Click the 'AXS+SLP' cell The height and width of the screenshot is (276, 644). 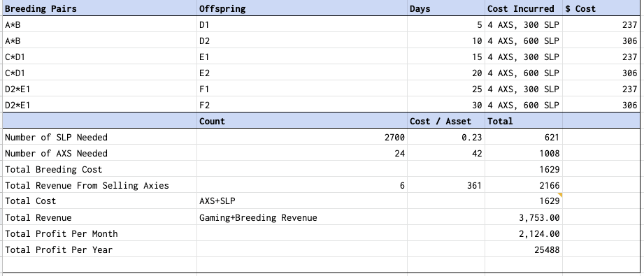302,201
